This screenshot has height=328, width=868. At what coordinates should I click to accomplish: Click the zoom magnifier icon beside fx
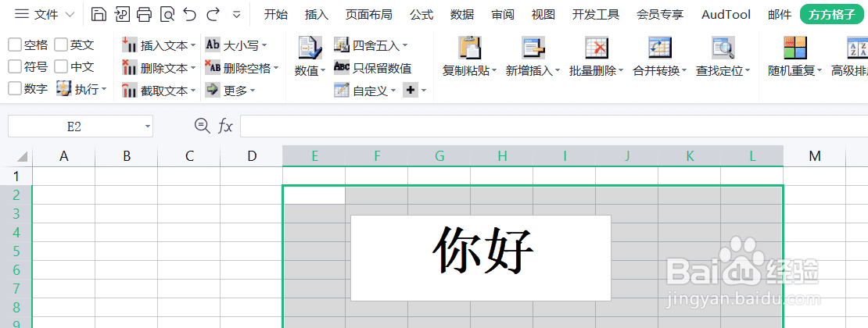tap(203, 126)
